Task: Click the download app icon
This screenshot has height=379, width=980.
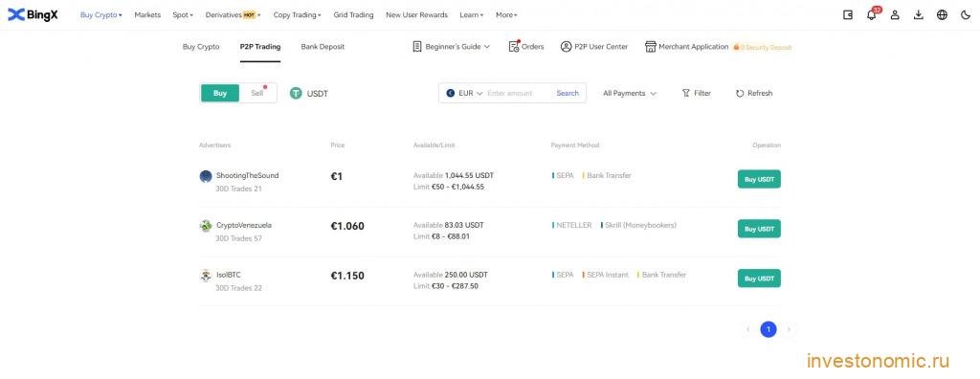Action: pyautogui.click(x=918, y=15)
